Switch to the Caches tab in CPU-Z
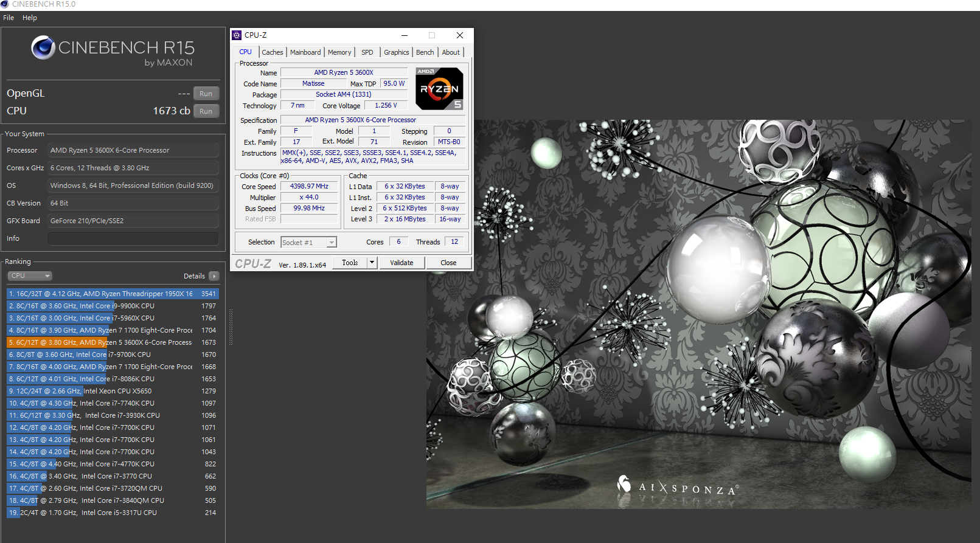980x543 pixels. pos(273,52)
